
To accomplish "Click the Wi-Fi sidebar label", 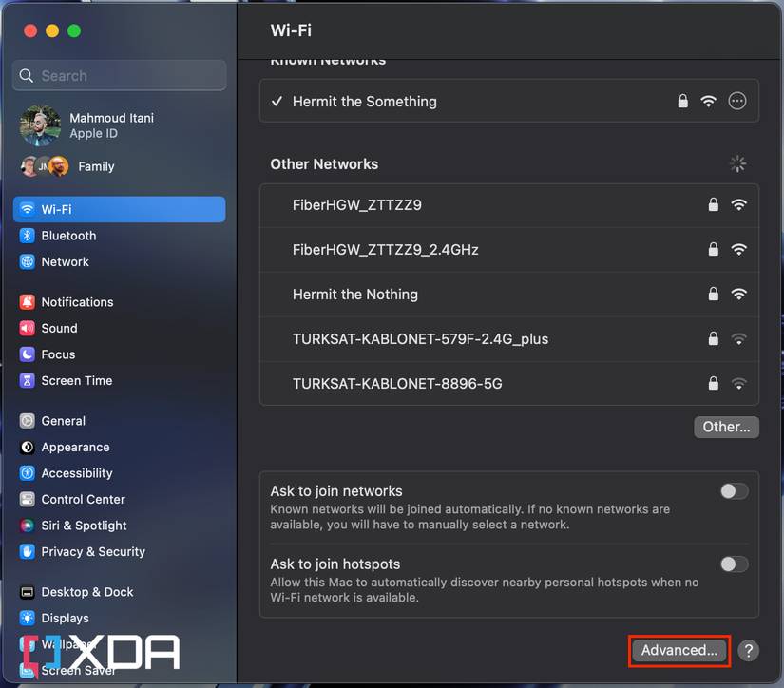I will (56, 209).
